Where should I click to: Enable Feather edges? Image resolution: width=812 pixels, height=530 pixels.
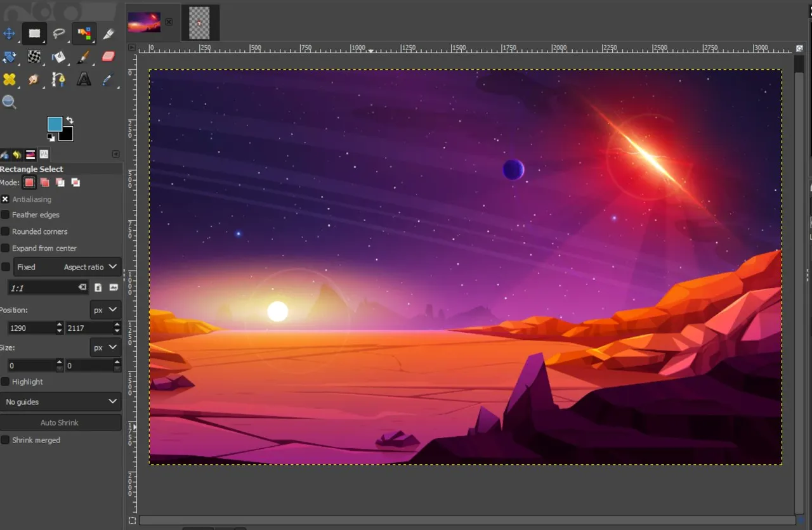tap(5, 215)
